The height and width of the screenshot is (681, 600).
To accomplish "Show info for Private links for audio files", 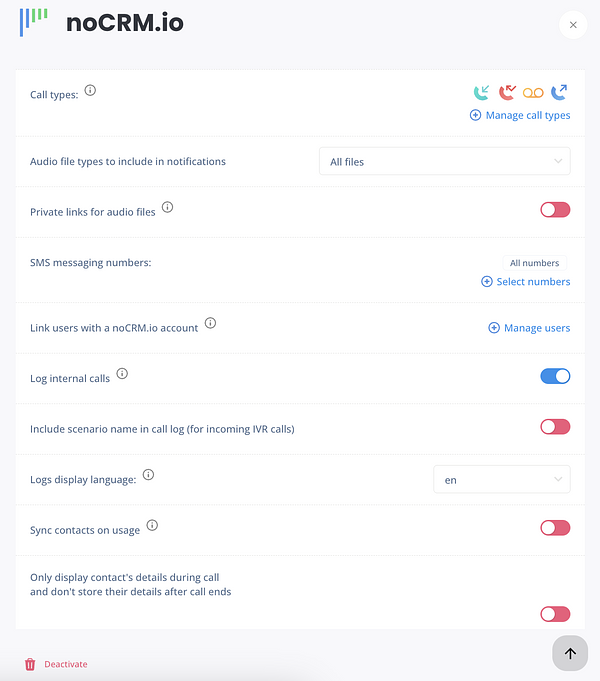I will [x=167, y=207].
